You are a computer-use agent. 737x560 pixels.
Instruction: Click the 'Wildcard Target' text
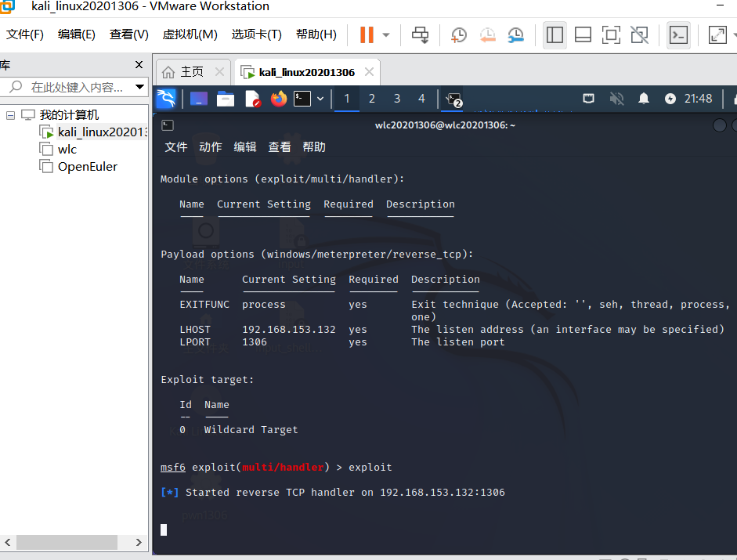pos(251,430)
